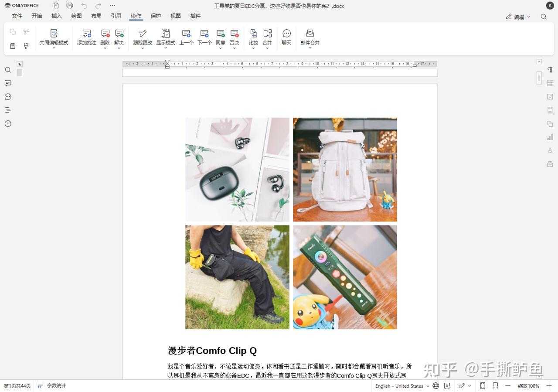558x392 pixels.
Task: Click the 缩放100% zoom level
Action: click(528, 386)
